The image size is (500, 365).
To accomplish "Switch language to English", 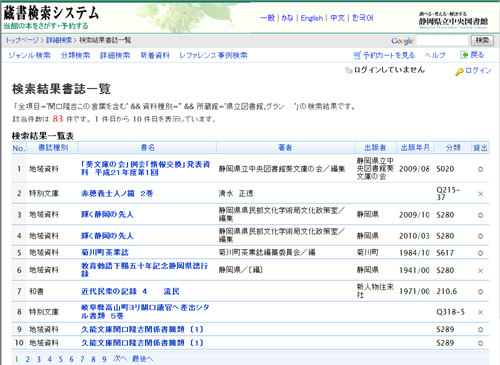I will [312, 18].
